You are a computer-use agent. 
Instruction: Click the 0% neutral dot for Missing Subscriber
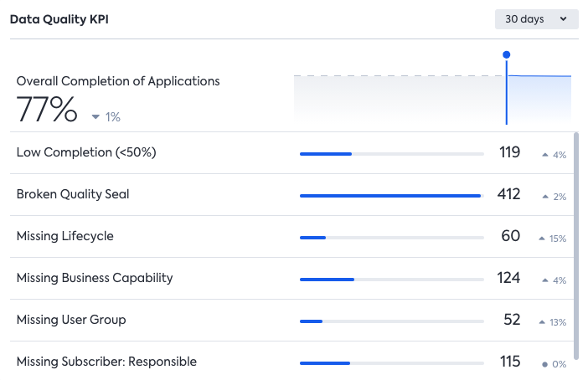[x=544, y=364]
